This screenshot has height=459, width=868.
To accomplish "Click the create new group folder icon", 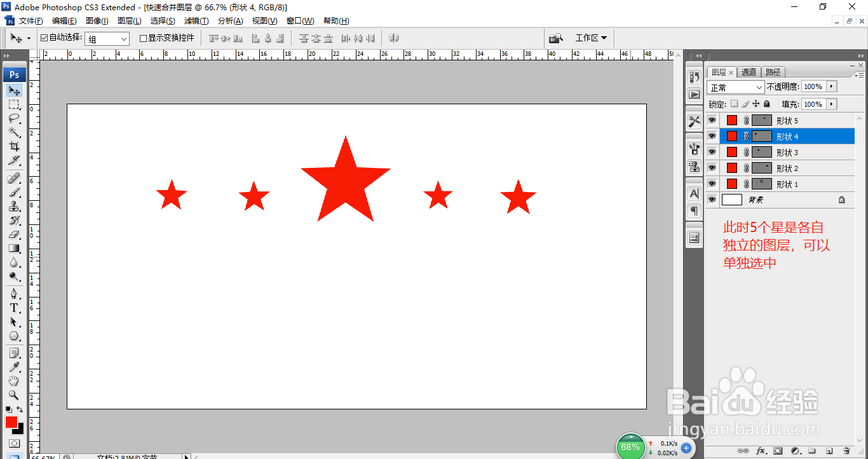I will click(x=811, y=451).
